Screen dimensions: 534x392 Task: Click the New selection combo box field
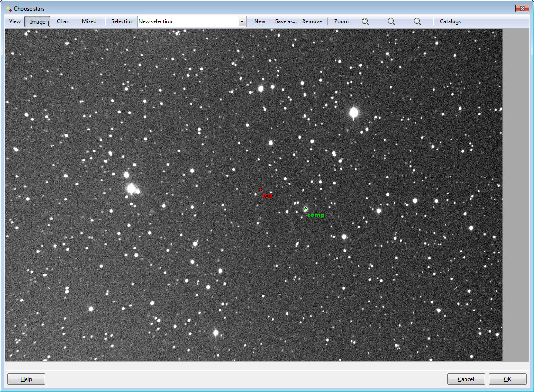point(187,21)
